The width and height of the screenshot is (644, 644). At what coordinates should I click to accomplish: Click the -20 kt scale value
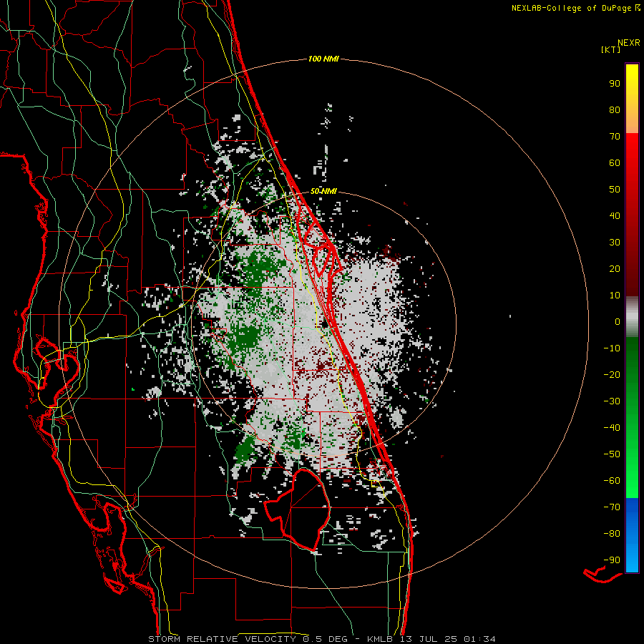point(612,374)
